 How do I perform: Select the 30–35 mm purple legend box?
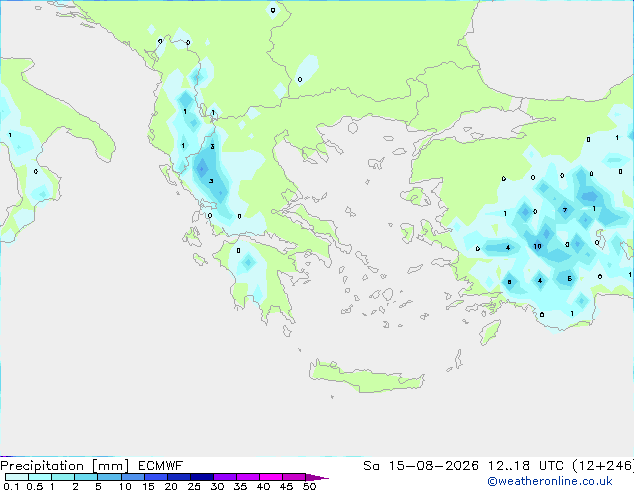point(225,477)
